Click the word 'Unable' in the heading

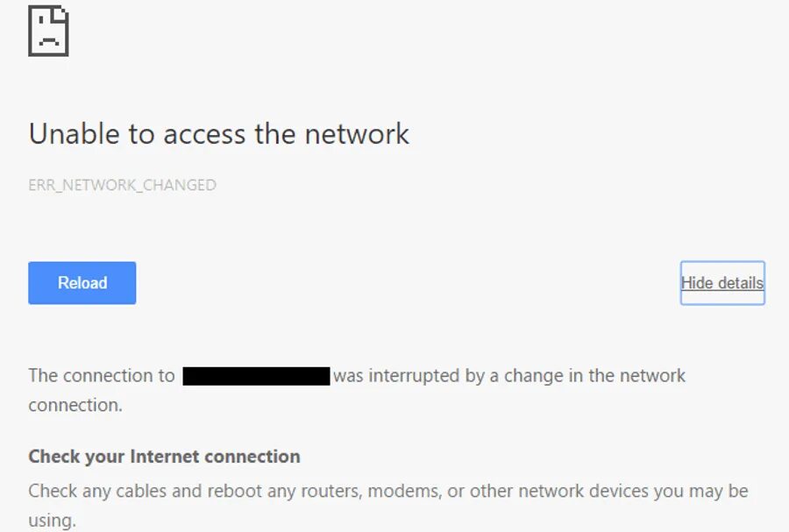(75, 134)
